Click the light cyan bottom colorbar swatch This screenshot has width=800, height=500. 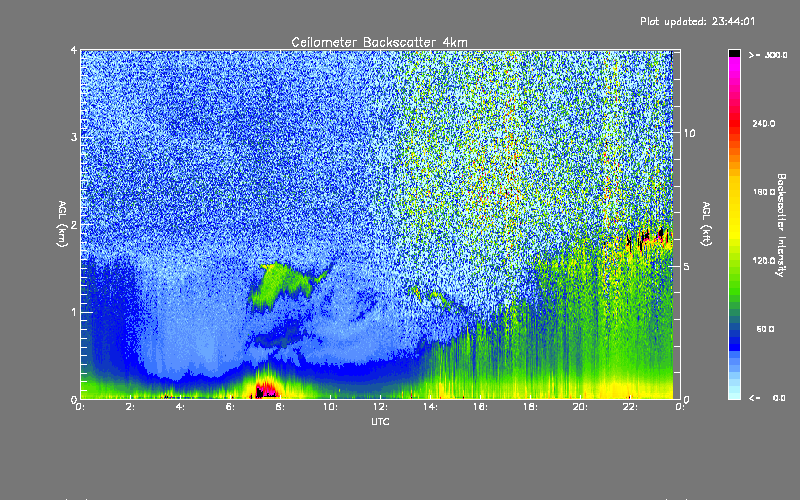point(734,394)
